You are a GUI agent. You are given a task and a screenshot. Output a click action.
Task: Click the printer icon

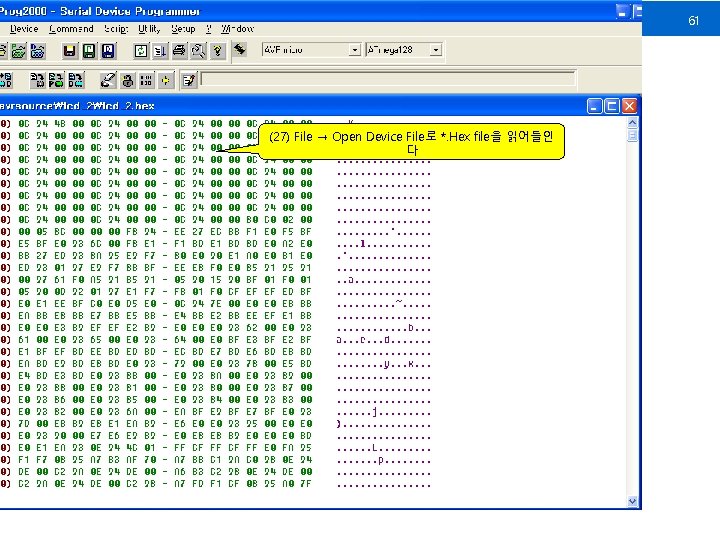point(180,51)
